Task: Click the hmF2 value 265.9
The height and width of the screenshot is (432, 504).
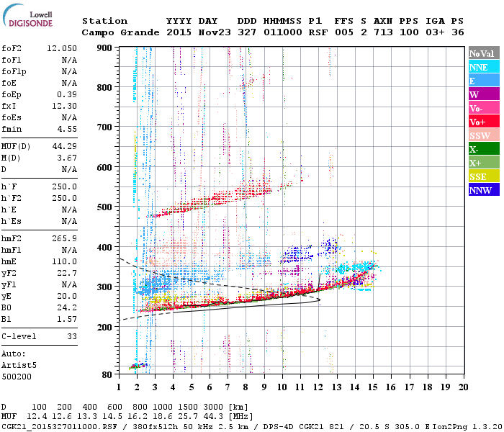Action: pos(64,238)
